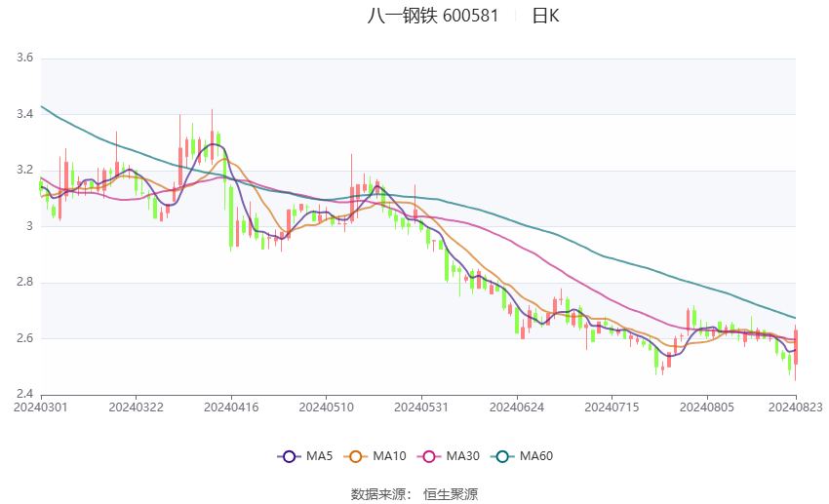Toggle the MA60 legend series
The height and width of the screenshot is (504, 829).
point(522,456)
